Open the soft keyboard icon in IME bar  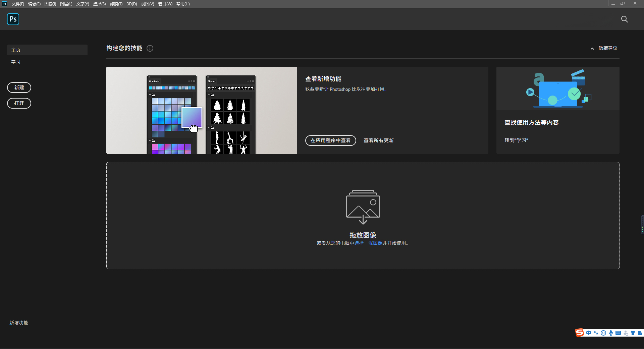click(618, 333)
